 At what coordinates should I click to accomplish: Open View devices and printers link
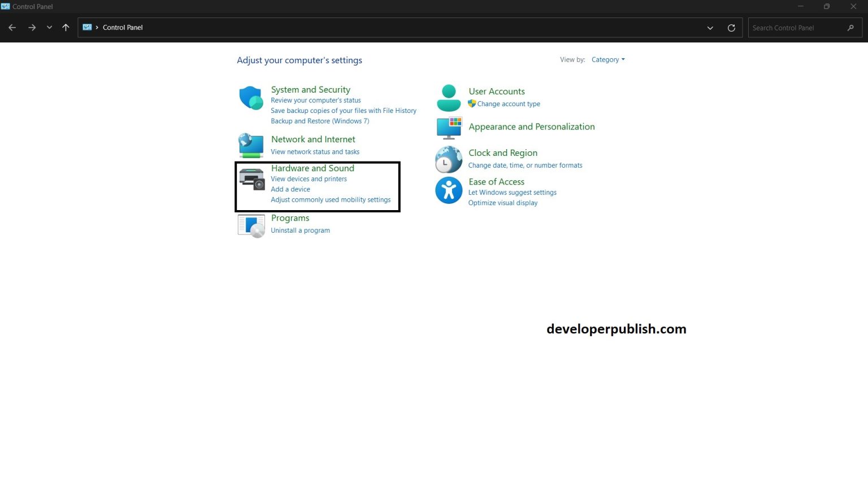tap(309, 179)
